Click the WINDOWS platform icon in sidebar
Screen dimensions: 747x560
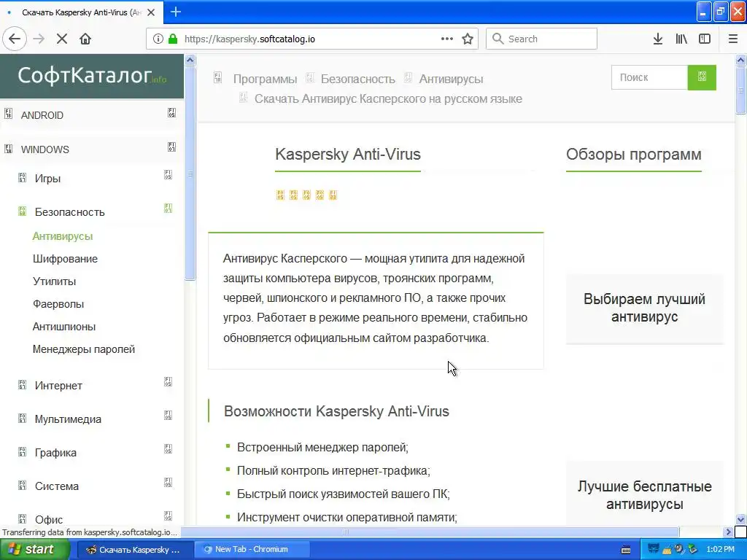click(x=8, y=148)
